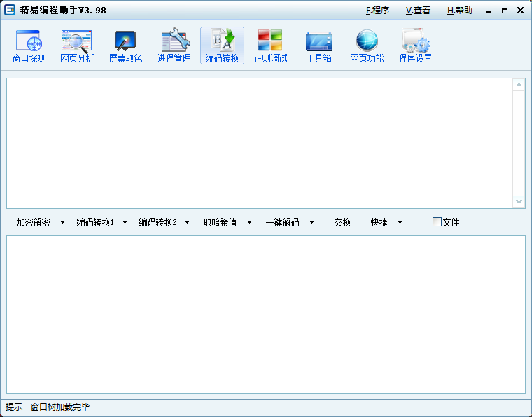Close the 精易编程助手 window

521,11
